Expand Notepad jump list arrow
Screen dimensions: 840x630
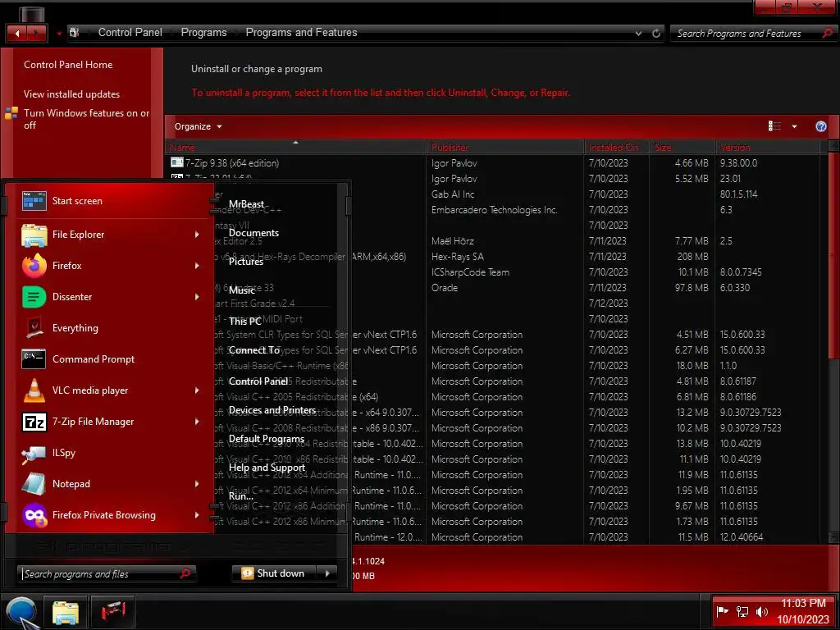click(197, 484)
